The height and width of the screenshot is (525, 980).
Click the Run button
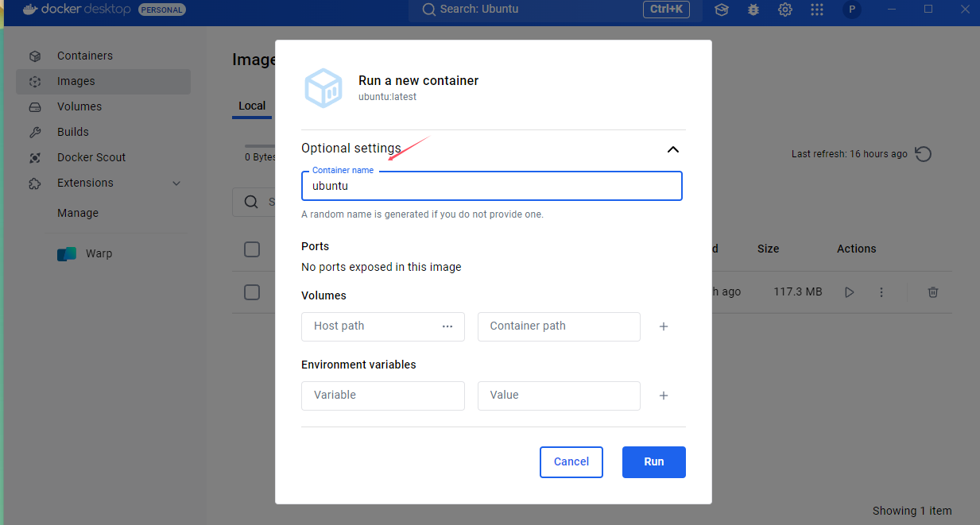tap(653, 462)
